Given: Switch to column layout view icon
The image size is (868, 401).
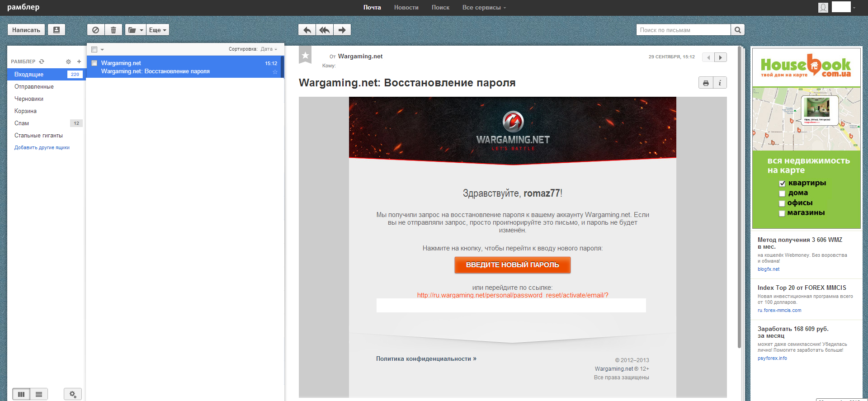Looking at the screenshot, I should [x=21, y=394].
